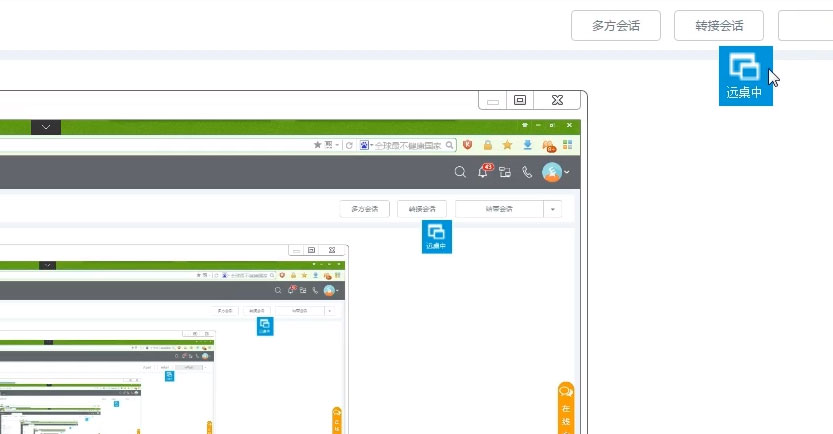Close the outermost remote desktop viewer window
This screenshot has height=434, width=833.
click(557, 100)
